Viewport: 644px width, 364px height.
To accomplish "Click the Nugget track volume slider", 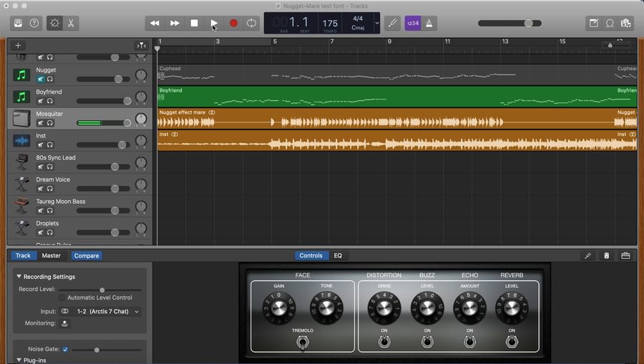I will coord(104,79).
